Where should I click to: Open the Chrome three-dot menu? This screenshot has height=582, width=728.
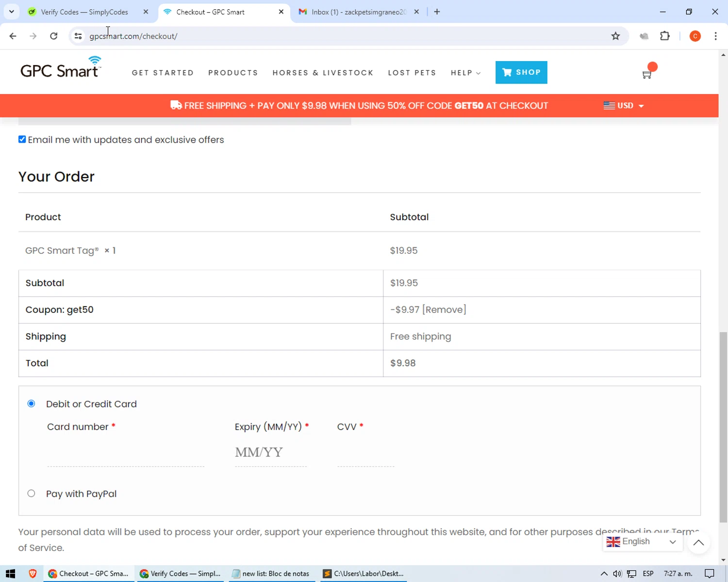point(715,36)
